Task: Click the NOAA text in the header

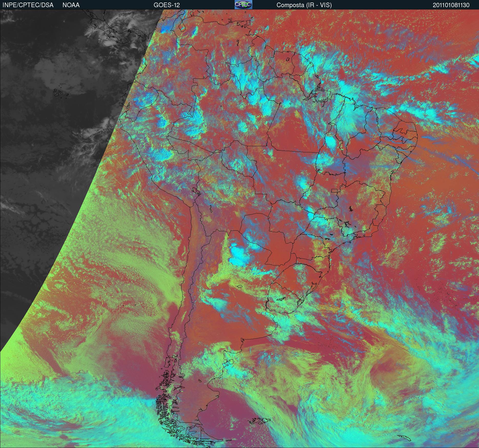Action: (71, 5)
